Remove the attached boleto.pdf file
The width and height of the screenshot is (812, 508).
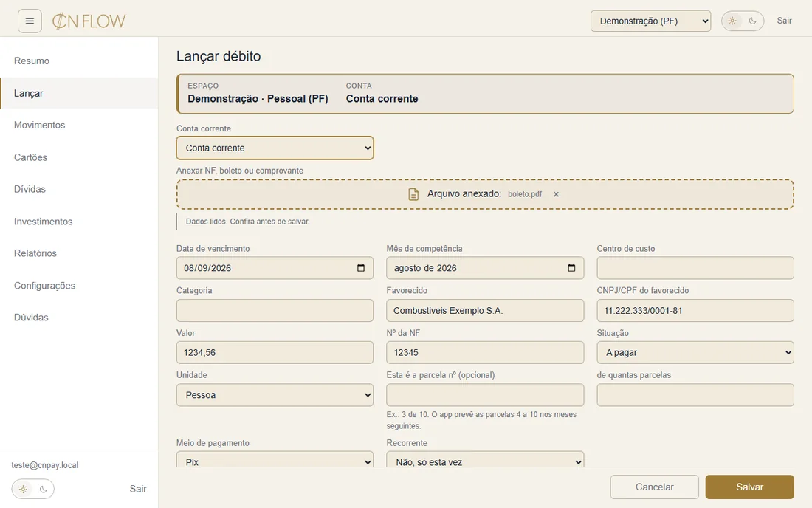(x=556, y=194)
